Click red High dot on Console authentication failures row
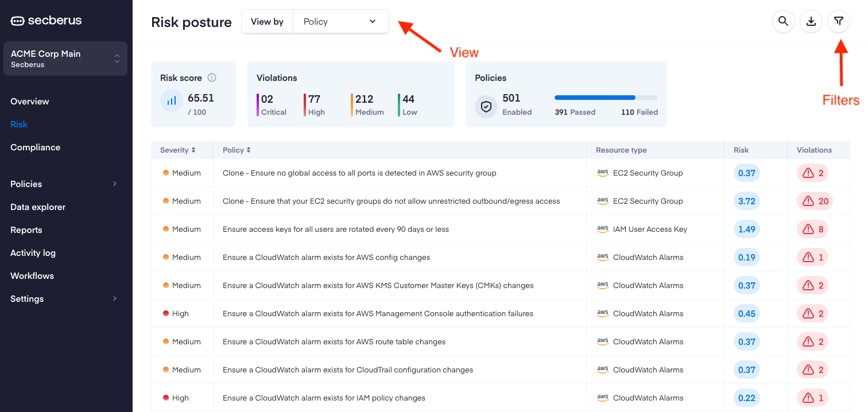 tap(166, 313)
